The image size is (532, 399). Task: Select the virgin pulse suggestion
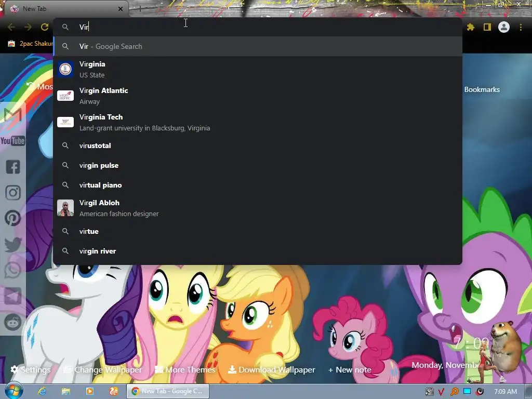tap(258, 165)
